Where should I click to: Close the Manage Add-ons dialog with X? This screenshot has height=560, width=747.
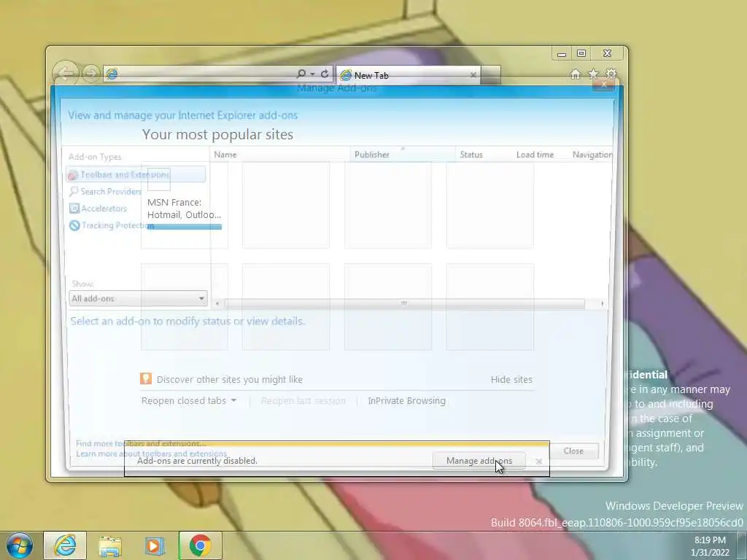point(604,85)
